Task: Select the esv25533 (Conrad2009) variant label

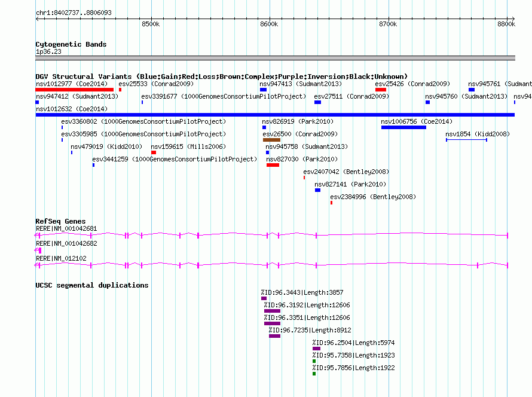Action: coord(156,84)
